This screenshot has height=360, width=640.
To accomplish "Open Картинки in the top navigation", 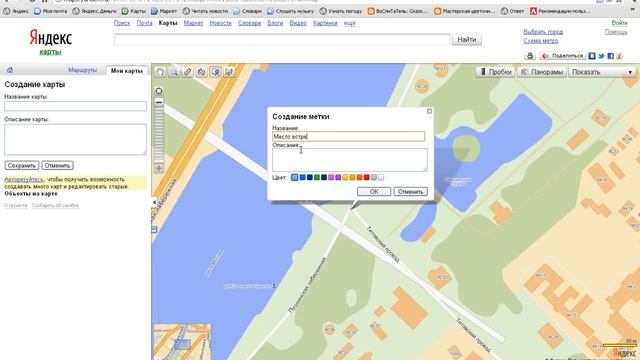I will coord(325,23).
